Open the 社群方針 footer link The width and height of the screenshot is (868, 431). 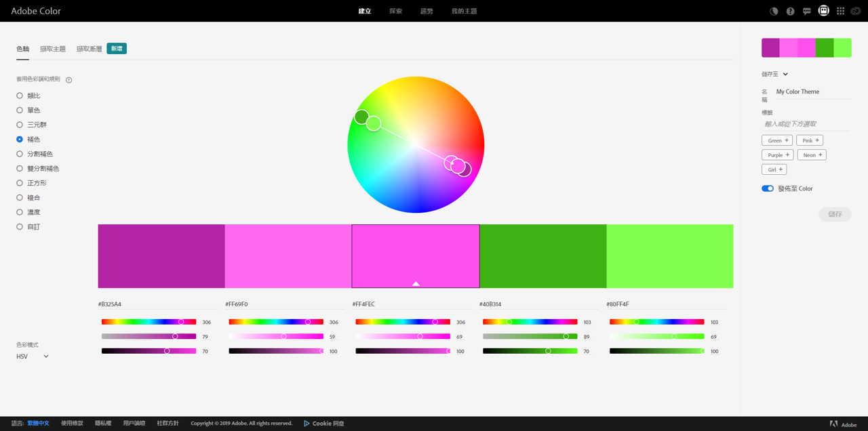pos(168,424)
